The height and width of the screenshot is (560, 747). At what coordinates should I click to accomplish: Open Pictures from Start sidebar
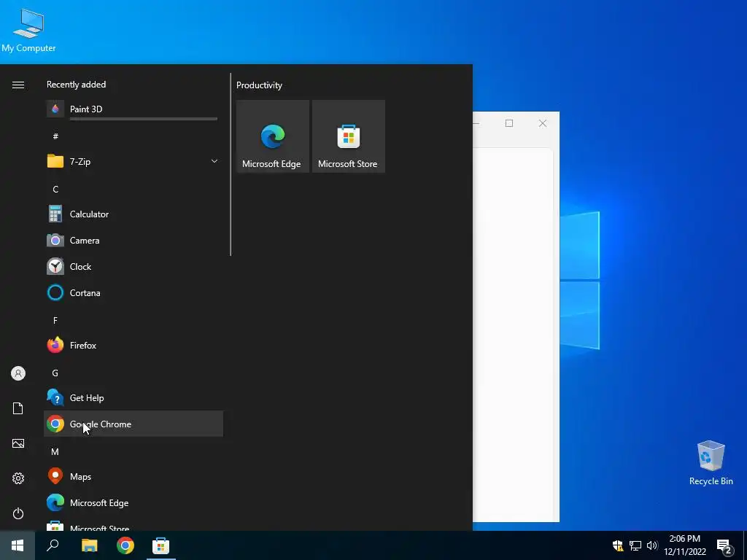(18, 443)
